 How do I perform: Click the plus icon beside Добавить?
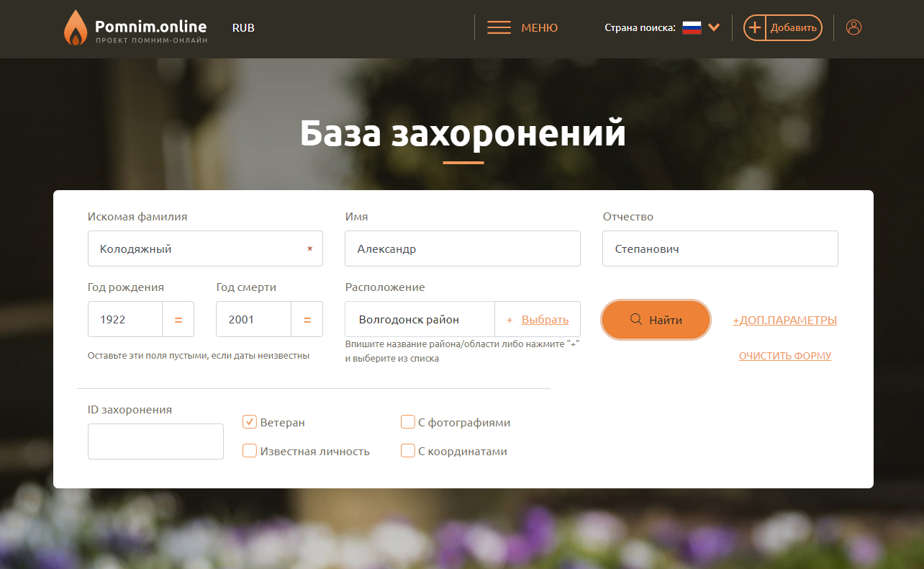pos(755,28)
